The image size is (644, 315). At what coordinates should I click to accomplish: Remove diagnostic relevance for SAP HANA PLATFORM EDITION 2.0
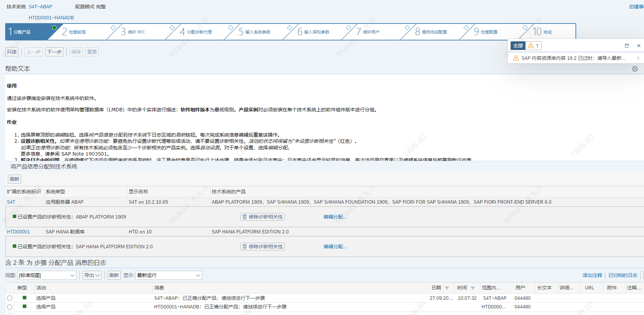(262, 247)
